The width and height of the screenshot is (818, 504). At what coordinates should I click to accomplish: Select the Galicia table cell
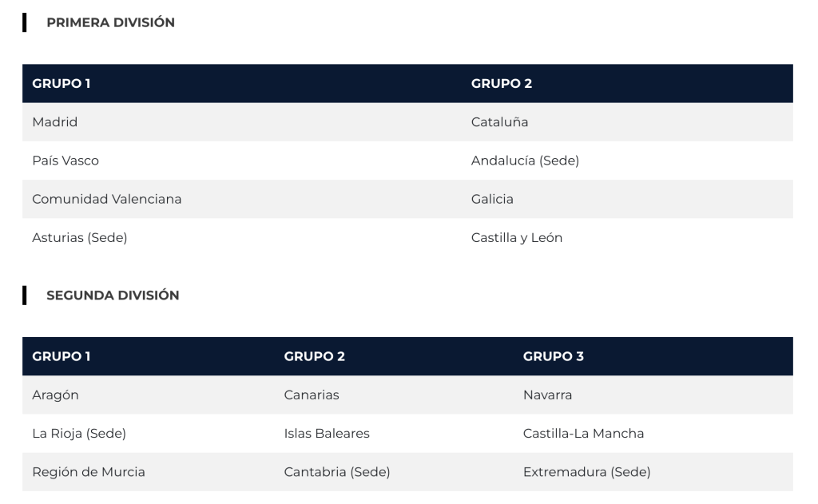[x=492, y=199]
